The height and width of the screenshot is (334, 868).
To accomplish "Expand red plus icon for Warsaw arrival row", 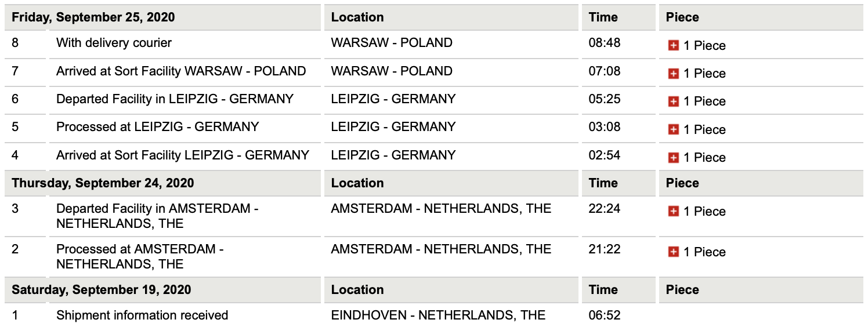I will [673, 74].
